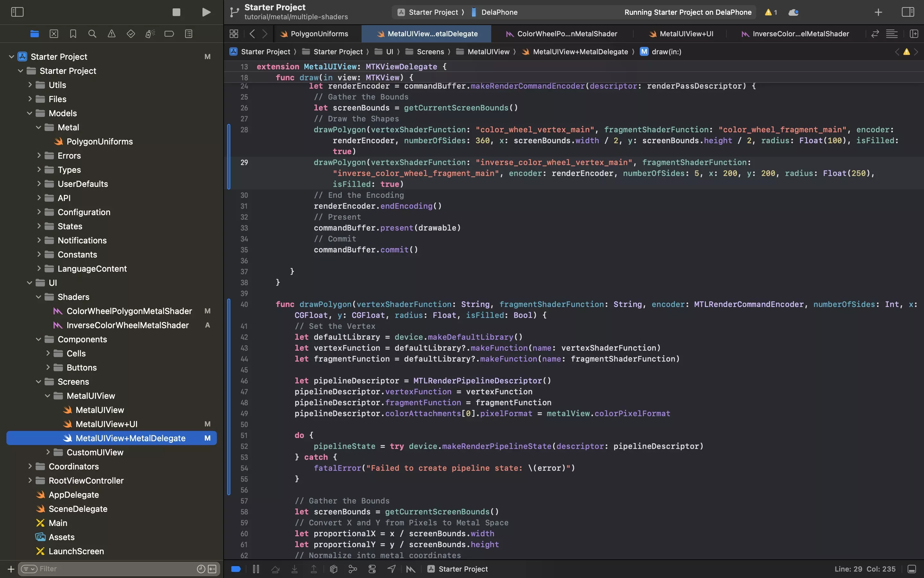Expand the UserDefaults folder
924x578 pixels.
tap(38, 184)
